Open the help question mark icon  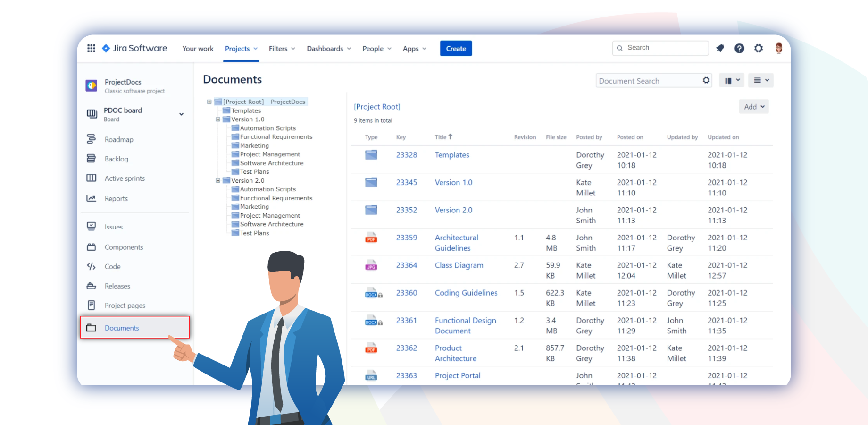pos(739,48)
